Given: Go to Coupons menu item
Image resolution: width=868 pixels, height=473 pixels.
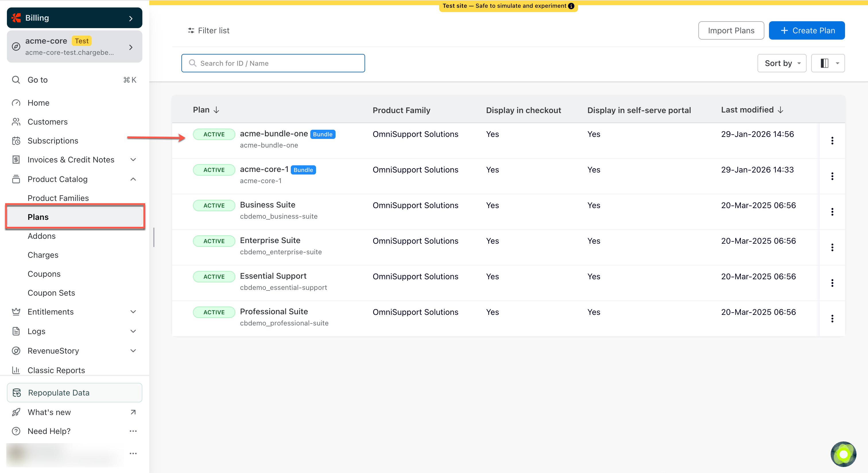Looking at the screenshot, I should click(x=44, y=274).
